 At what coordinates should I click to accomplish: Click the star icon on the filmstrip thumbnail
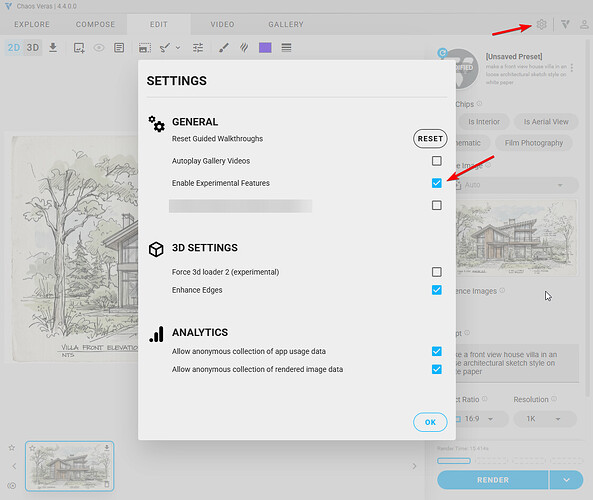(x=32, y=448)
